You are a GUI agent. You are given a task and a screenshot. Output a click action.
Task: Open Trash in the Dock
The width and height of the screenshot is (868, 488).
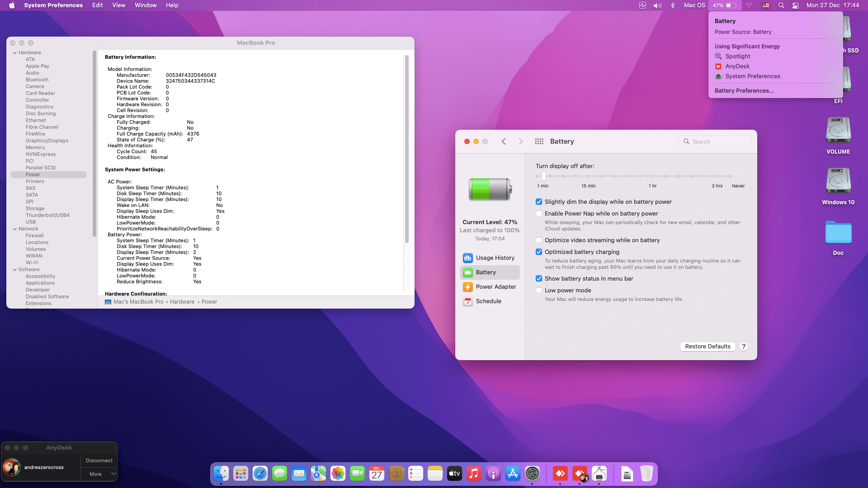[646, 474]
